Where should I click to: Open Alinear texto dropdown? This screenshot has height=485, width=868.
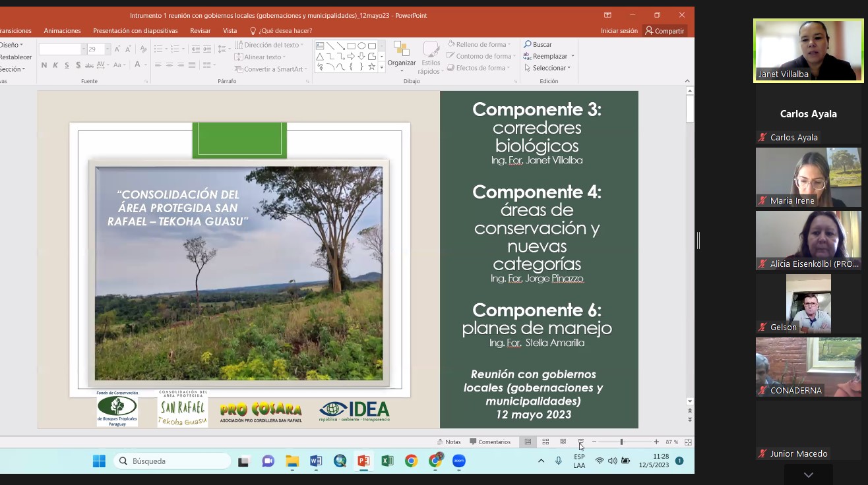tap(260, 57)
